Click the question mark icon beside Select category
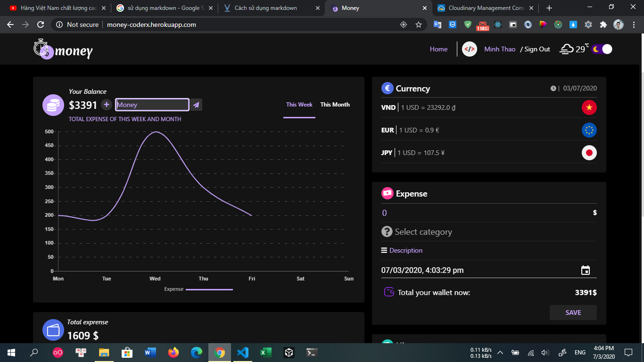This screenshot has width=644, height=362. 387,231
